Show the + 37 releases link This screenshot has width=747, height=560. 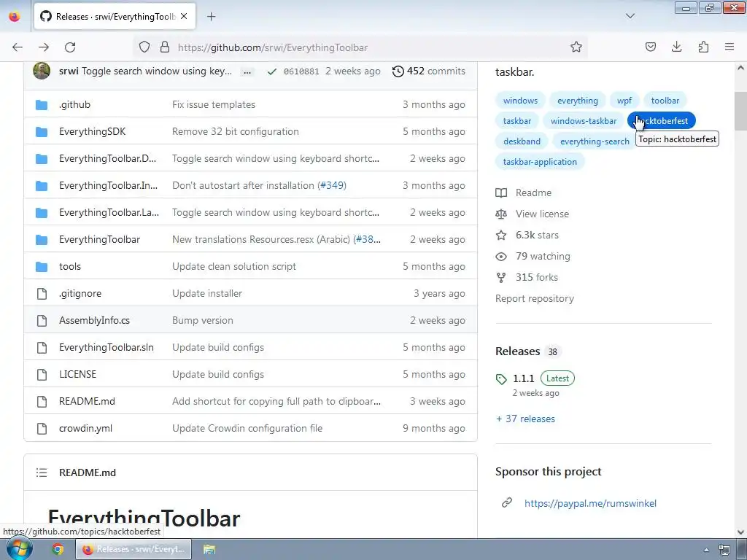coord(525,419)
